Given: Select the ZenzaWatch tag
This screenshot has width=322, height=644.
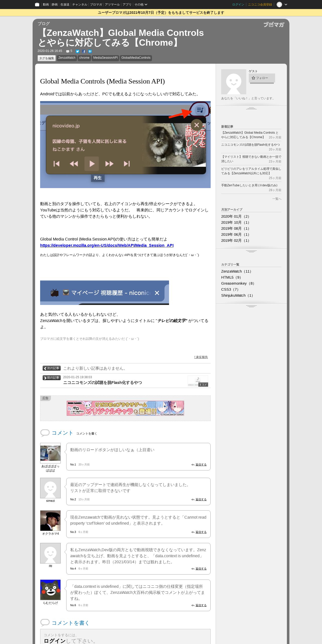Looking at the screenshot, I should click(x=67, y=58).
